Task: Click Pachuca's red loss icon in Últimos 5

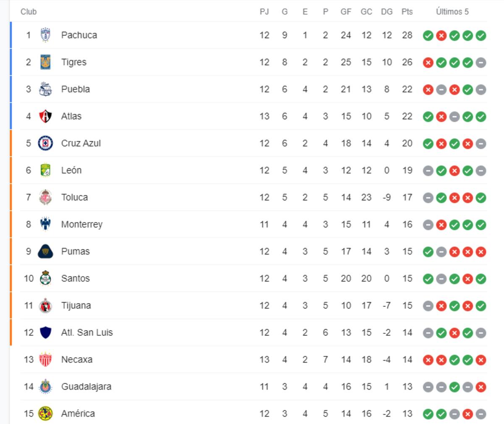Action: pyautogui.click(x=441, y=36)
